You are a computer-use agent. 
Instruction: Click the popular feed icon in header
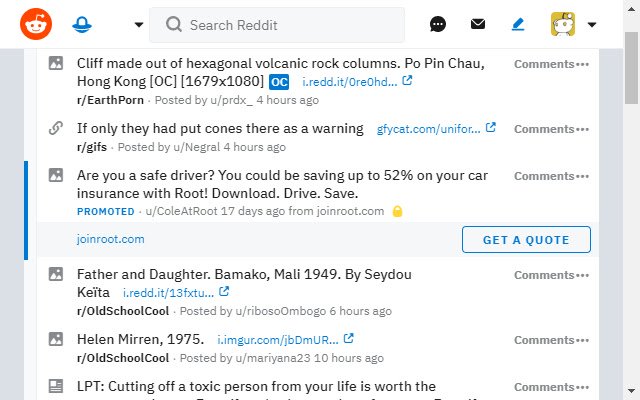(82, 24)
